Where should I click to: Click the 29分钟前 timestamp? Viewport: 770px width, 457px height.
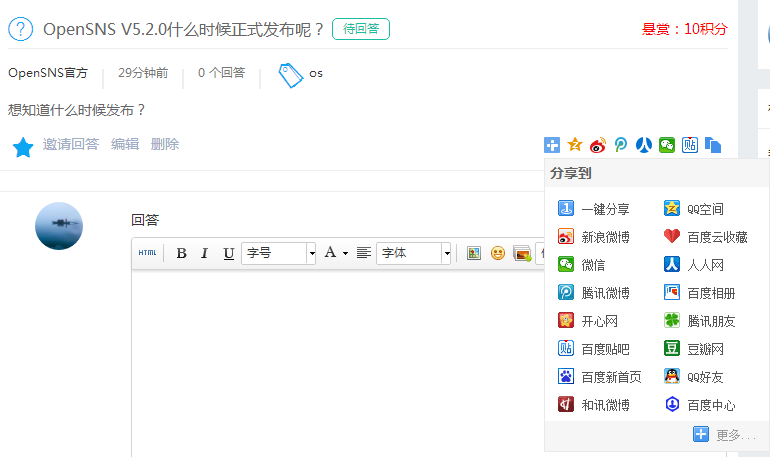tap(143, 73)
